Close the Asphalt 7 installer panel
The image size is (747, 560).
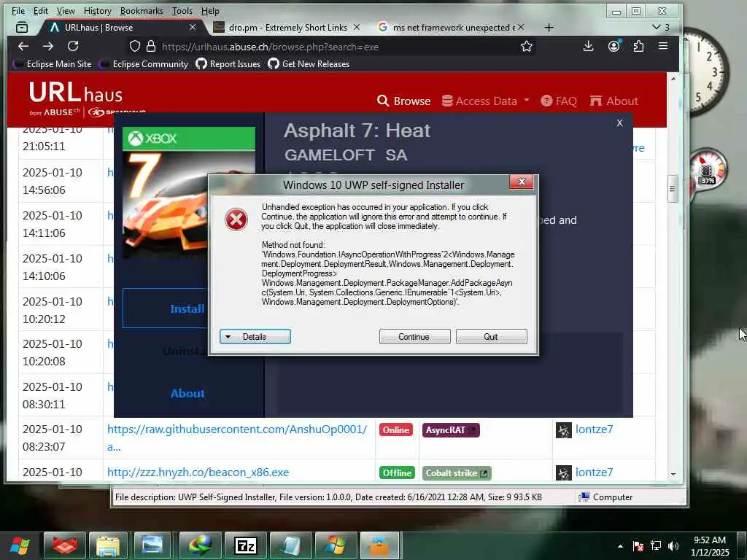click(x=620, y=122)
